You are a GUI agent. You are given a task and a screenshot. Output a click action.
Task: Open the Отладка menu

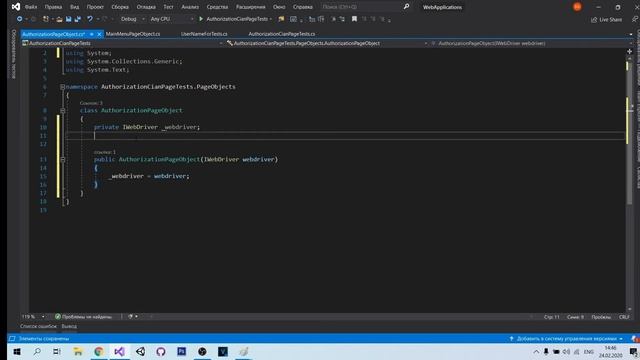pos(146,7)
